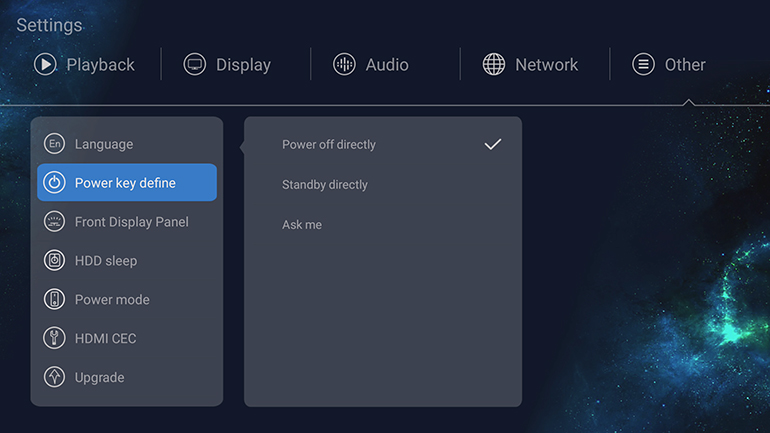This screenshot has height=433, width=770.
Task: Click the Audio waveform icon
Action: tap(344, 64)
